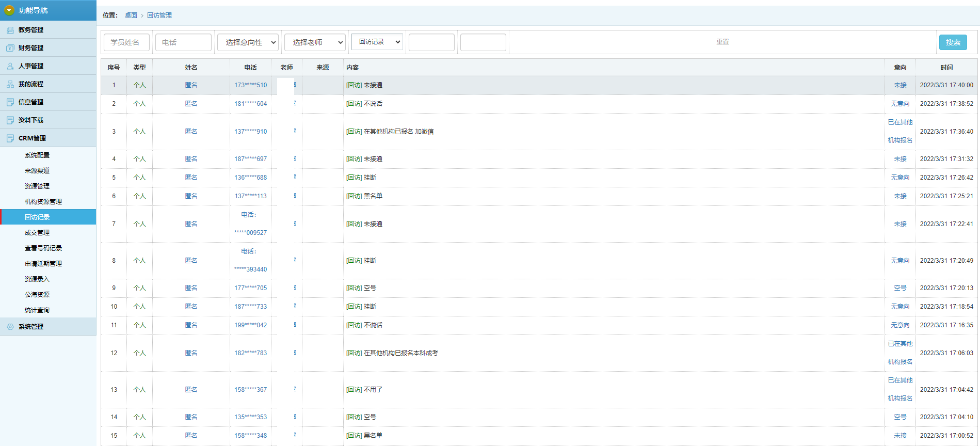Expand the 回访记录 filter dropdown
This screenshot has height=446, width=980.
(x=377, y=42)
